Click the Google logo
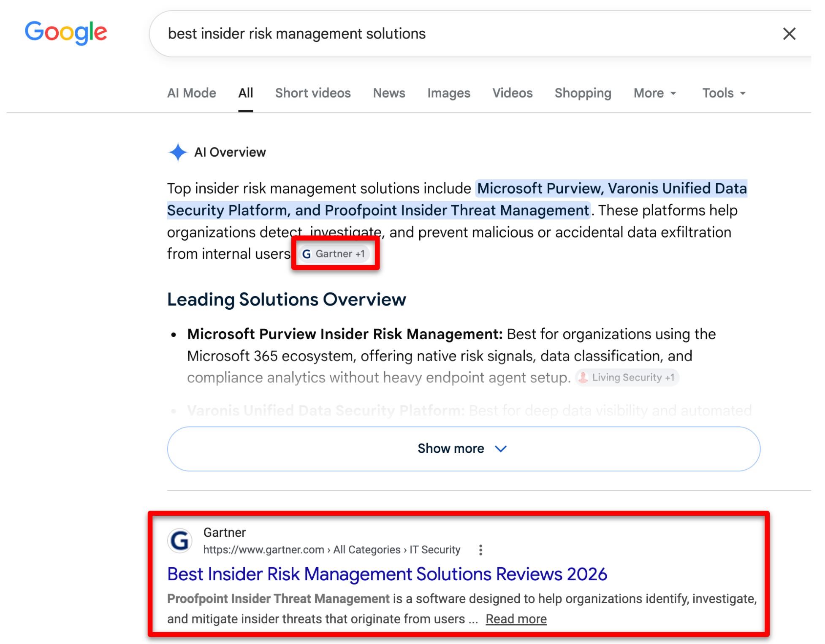Image resolution: width=825 pixels, height=644 pixels. click(66, 32)
